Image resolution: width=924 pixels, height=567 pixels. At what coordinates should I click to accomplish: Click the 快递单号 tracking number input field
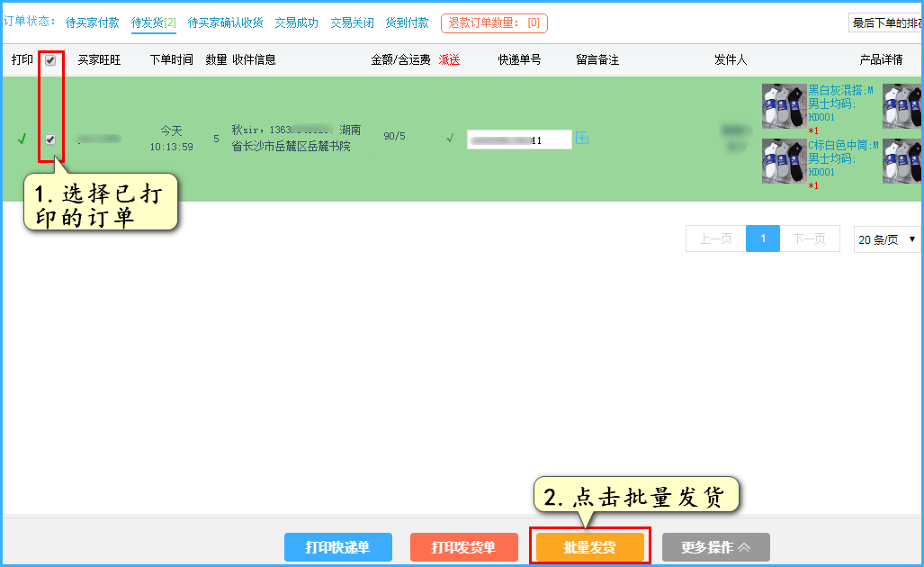point(519,139)
